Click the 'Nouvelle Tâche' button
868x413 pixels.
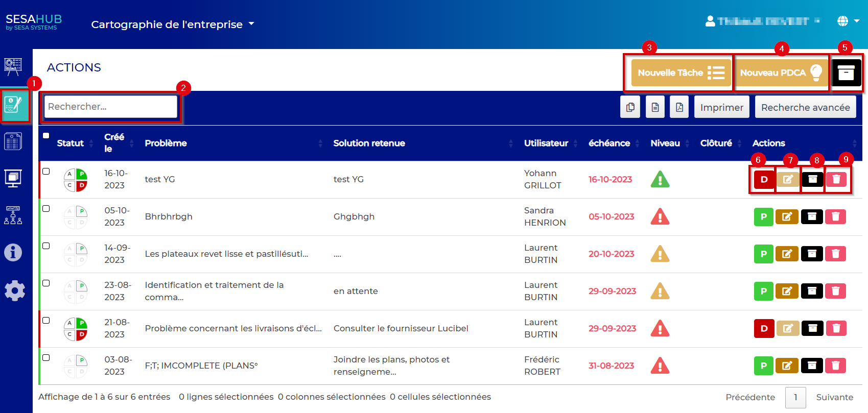681,73
